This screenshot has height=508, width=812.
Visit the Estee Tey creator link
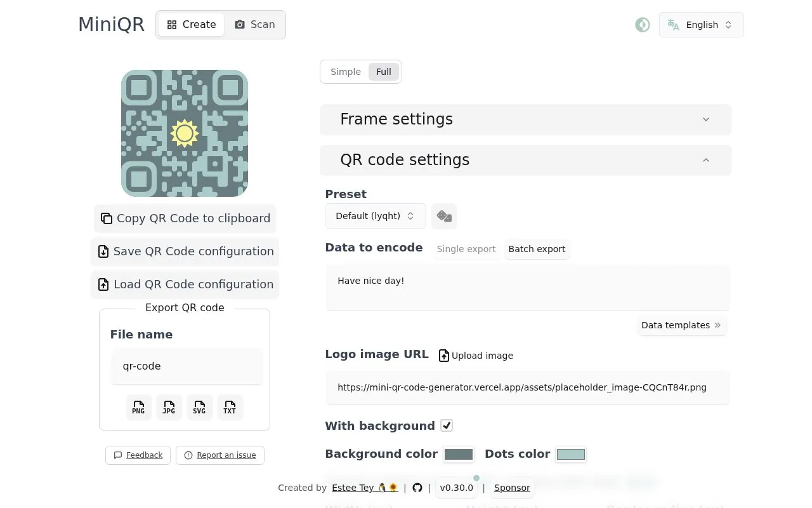tap(365, 488)
